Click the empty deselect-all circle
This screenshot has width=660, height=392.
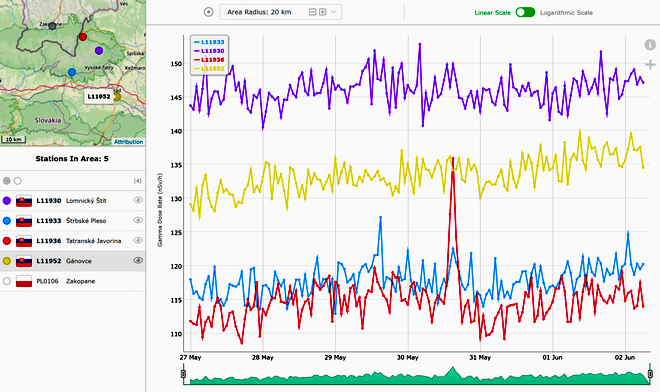[17, 181]
